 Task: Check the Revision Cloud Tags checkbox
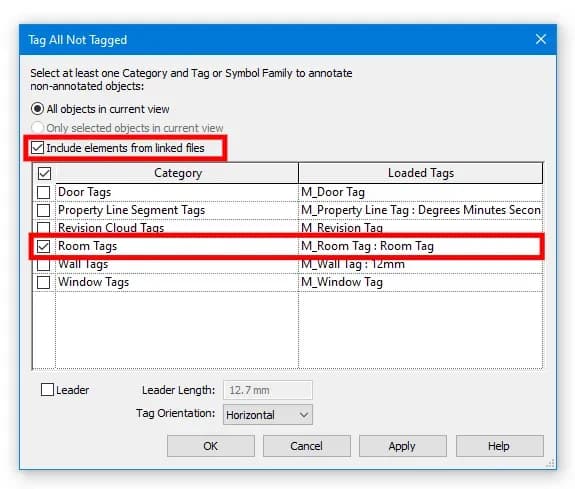(x=44, y=228)
